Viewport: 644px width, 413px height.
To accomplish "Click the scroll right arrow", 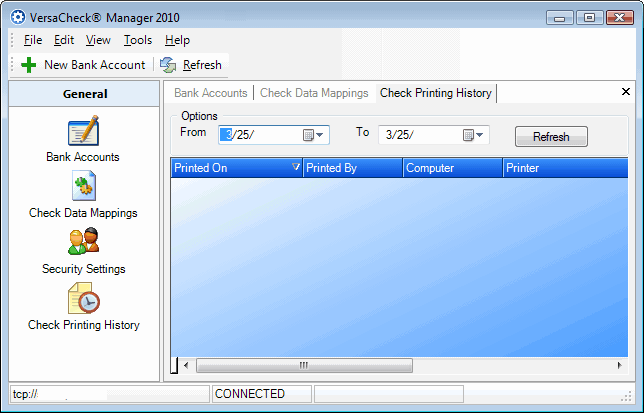I will coord(619,365).
